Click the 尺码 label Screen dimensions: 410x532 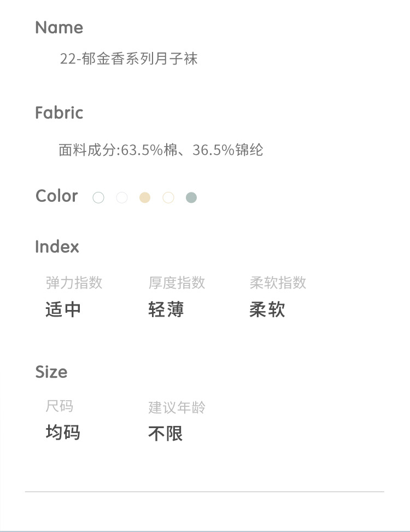pyautogui.click(x=59, y=406)
